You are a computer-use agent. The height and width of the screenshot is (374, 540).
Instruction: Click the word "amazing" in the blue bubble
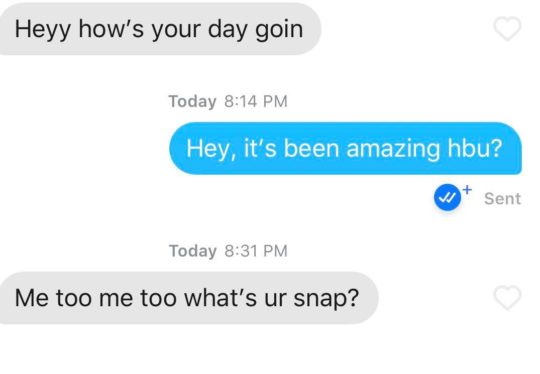(393, 149)
